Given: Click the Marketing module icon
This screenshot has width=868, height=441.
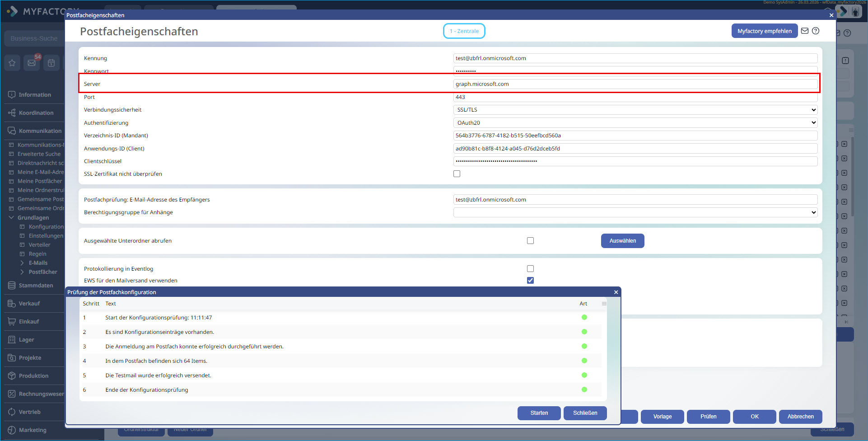Looking at the screenshot, I should 12,430.
